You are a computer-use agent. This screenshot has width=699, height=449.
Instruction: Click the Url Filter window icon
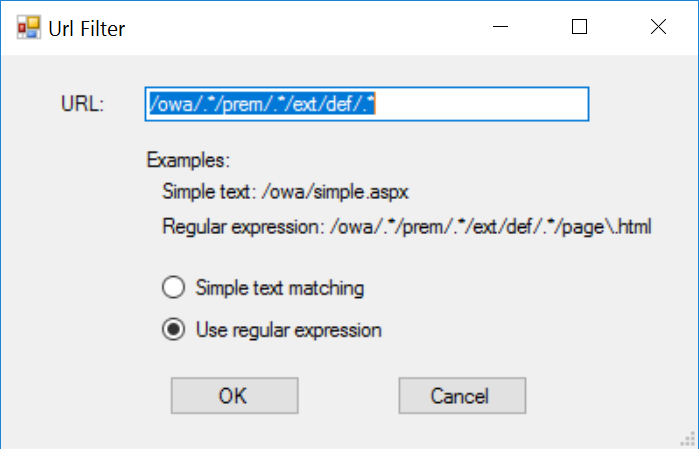[x=27, y=28]
